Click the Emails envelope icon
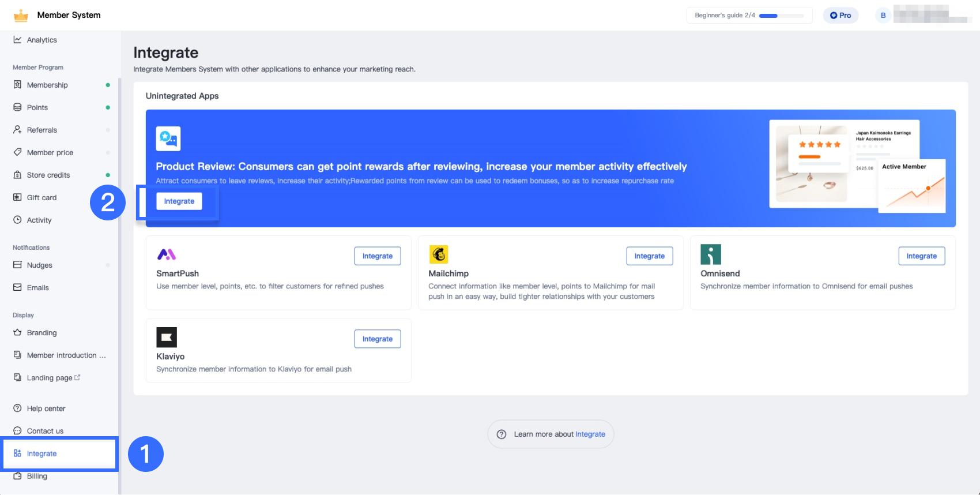The width and height of the screenshot is (980, 495). (x=17, y=287)
